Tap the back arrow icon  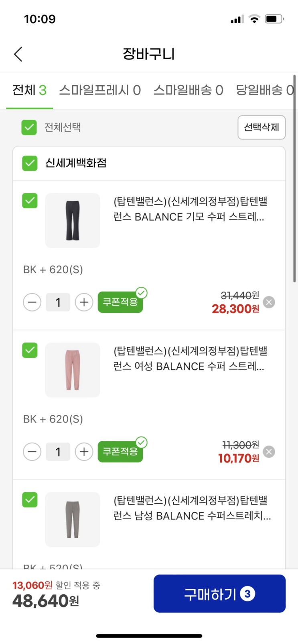(18, 54)
